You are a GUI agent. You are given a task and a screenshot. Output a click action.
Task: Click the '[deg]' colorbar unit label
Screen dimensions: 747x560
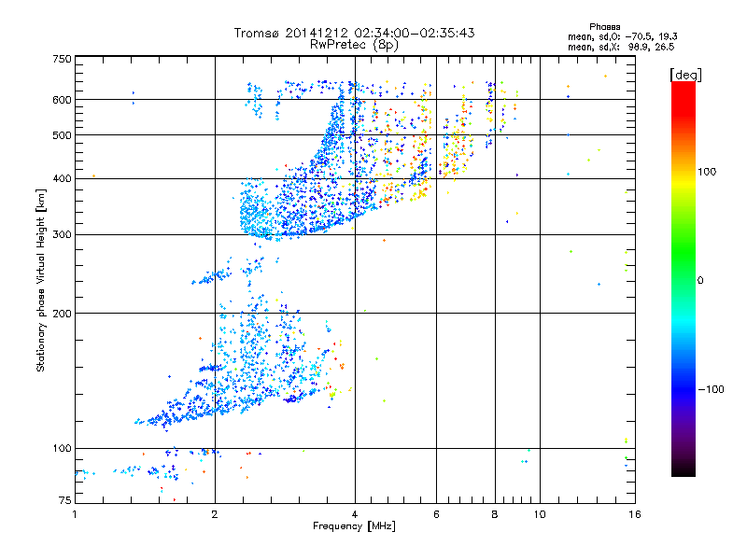pos(685,75)
